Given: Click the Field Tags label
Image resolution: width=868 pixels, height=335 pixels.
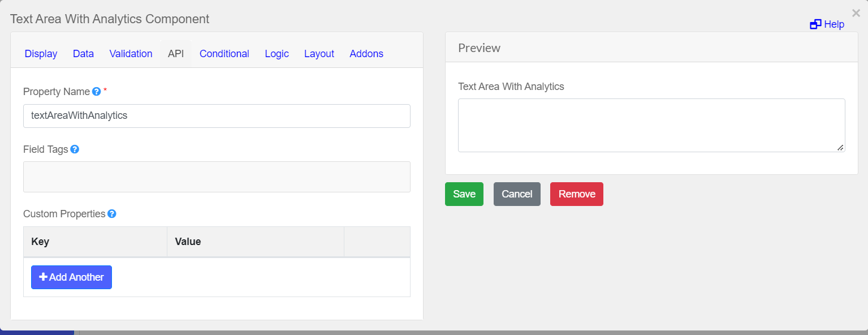Looking at the screenshot, I should (x=45, y=149).
